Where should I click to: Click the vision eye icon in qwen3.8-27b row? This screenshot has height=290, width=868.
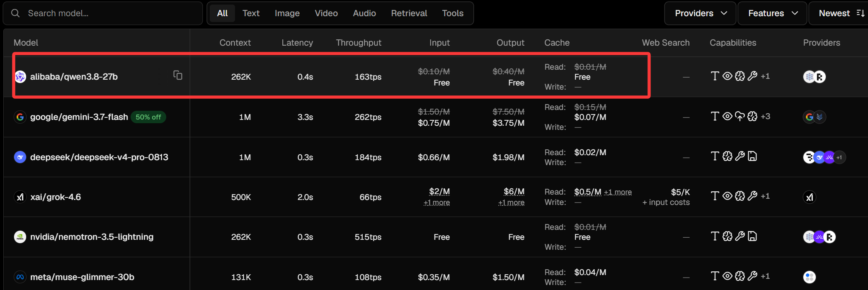pyautogui.click(x=727, y=76)
